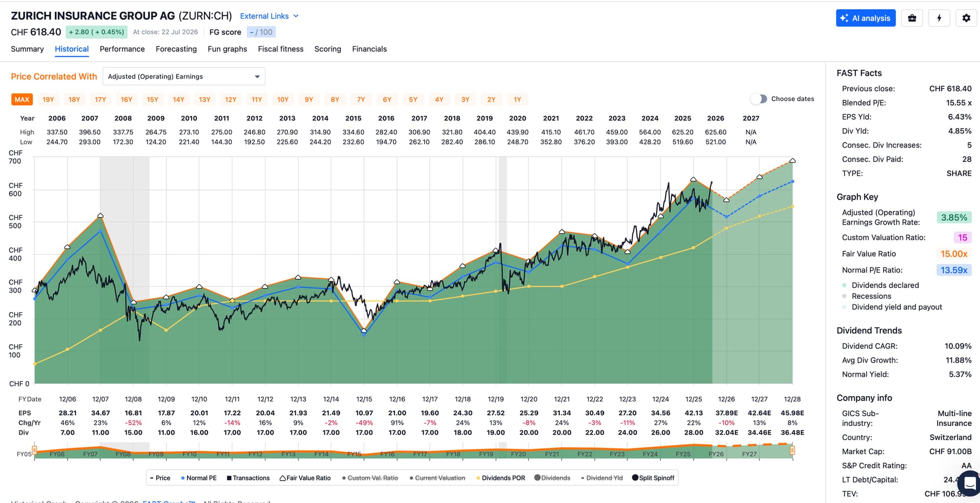Click the 12/26 EPS estimate 37.89E

coord(726,413)
